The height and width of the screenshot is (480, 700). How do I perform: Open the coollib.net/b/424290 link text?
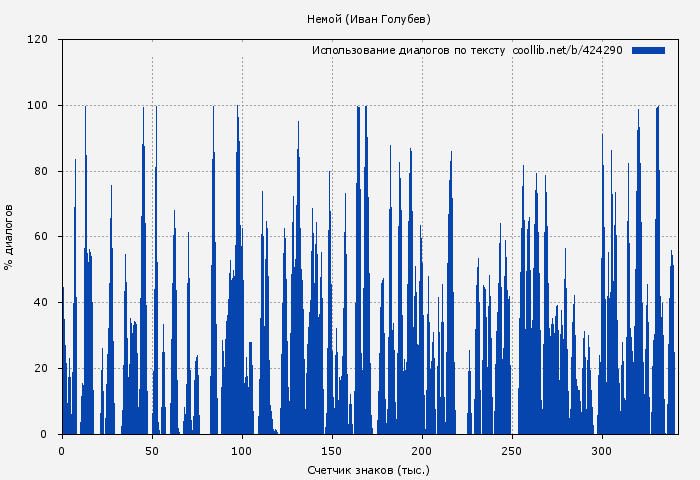(x=567, y=50)
